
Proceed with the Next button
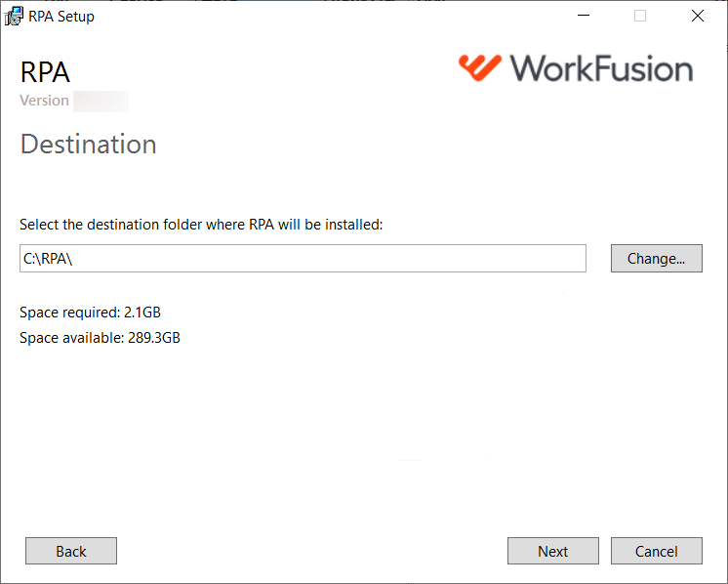click(x=553, y=551)
